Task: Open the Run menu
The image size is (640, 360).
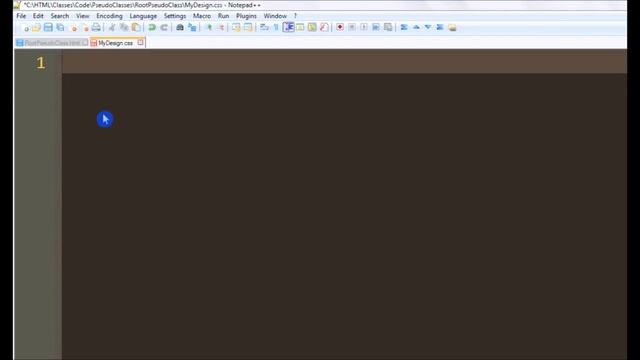Action: coord(223,16)
